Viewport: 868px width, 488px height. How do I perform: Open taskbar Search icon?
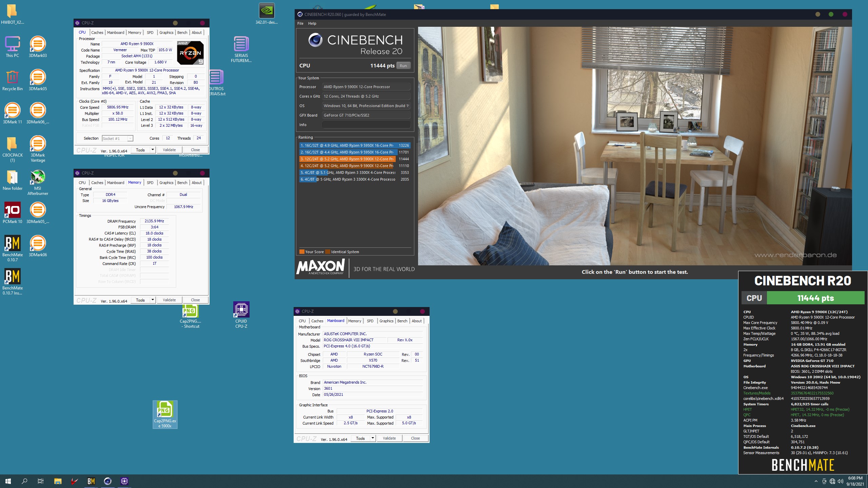coord(24,481)
